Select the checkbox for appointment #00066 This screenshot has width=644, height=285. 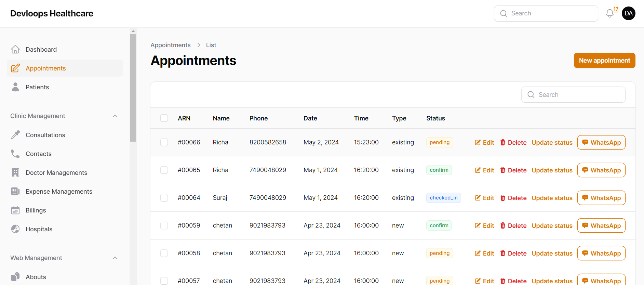pos(164,142)
